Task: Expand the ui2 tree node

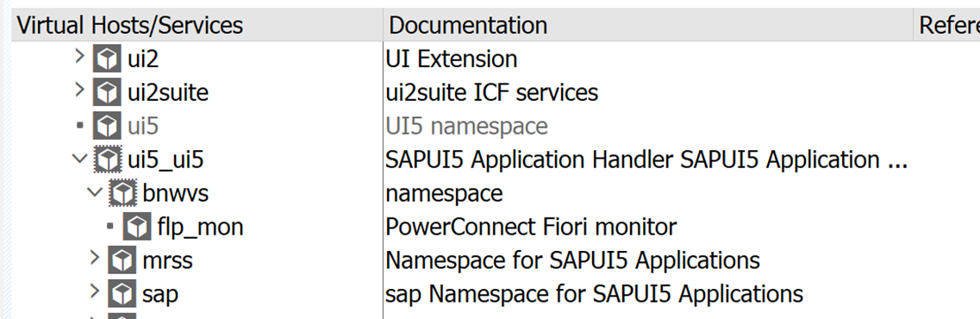Action: click(78, 57)
